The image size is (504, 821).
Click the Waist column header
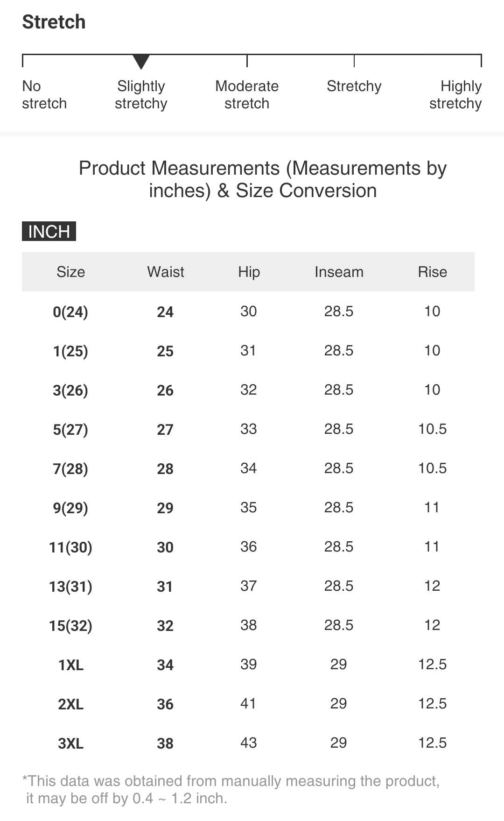point(166,272)
